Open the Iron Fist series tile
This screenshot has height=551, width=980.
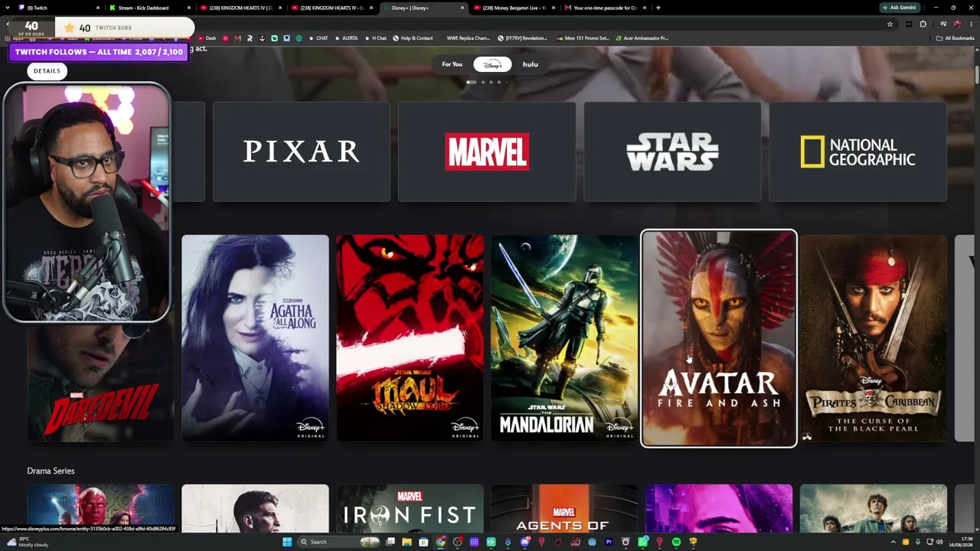click(x=410, y=509)
